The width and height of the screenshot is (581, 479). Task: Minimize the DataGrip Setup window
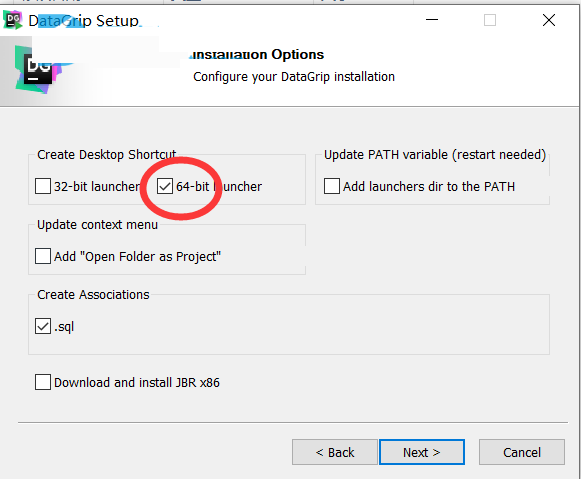[x=432, y=20]
